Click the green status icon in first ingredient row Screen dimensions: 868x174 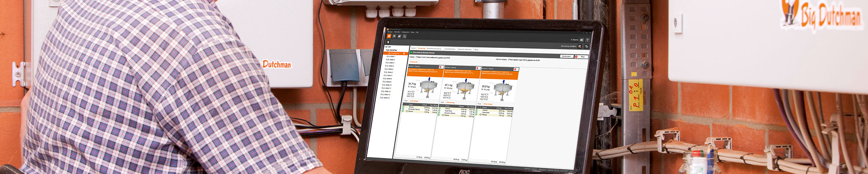tap(404, 107)
